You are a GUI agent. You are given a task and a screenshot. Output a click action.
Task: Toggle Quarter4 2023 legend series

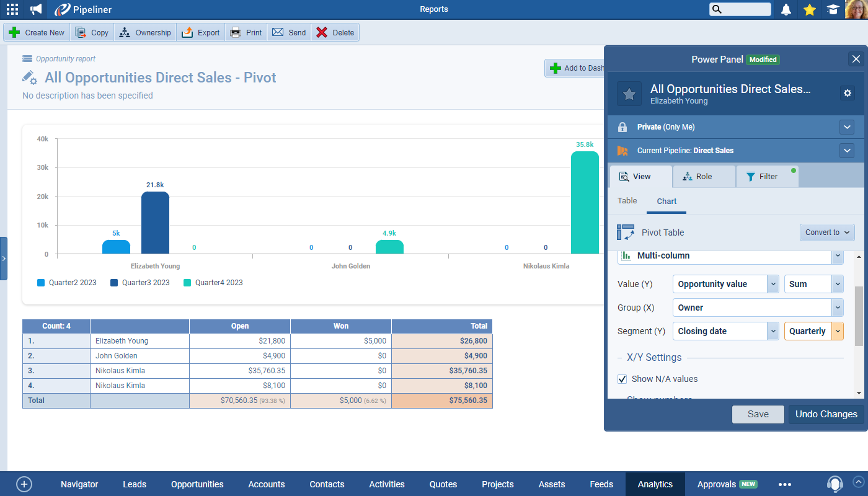coord(213,283)
